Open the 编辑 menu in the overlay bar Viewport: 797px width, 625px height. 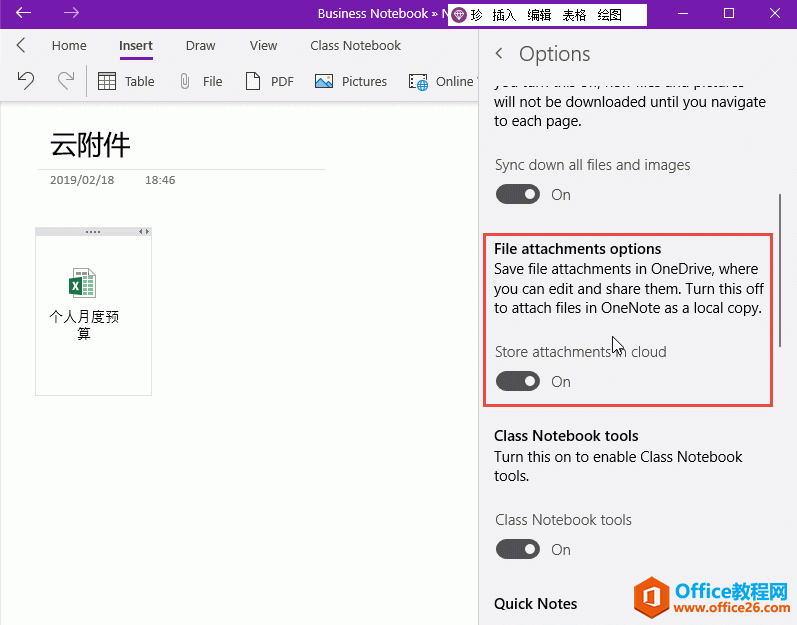click(x=539, y=15)
